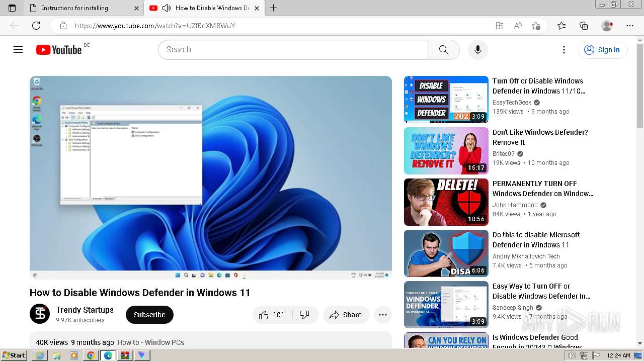Go back in browser history
Image resolution: width=644 pixels, height=362 pixels.
pyautogui.click(x=14, y=26)
